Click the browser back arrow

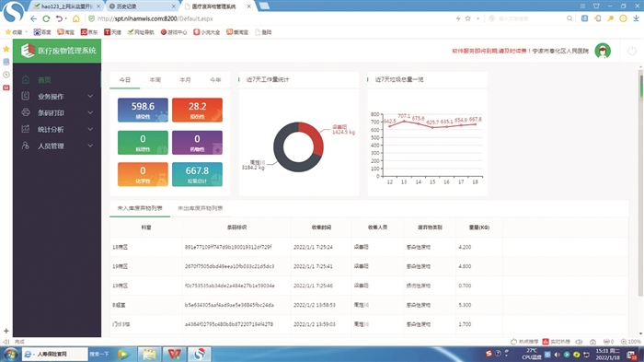click(x=34, y=18)
